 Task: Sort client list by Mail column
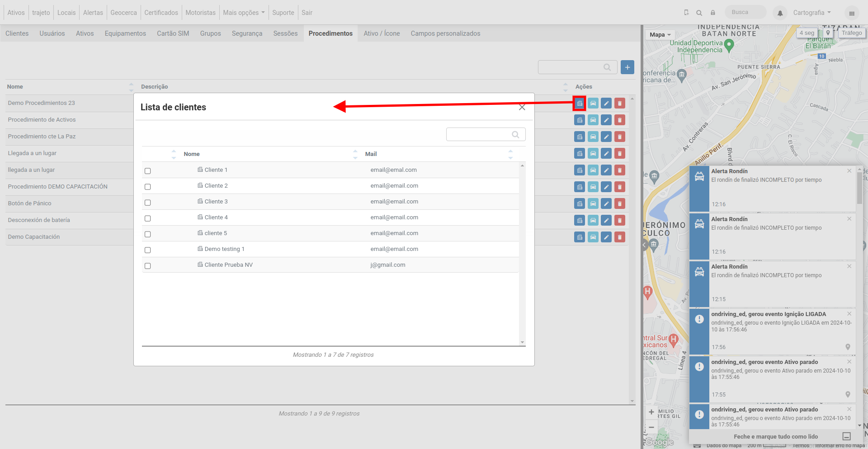(439, 154)
